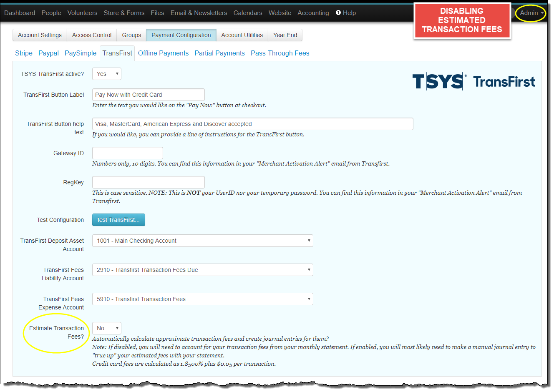Click the TSYS TransFirst logo
Viewport: 554px width, 392px height.
(473, 81)
